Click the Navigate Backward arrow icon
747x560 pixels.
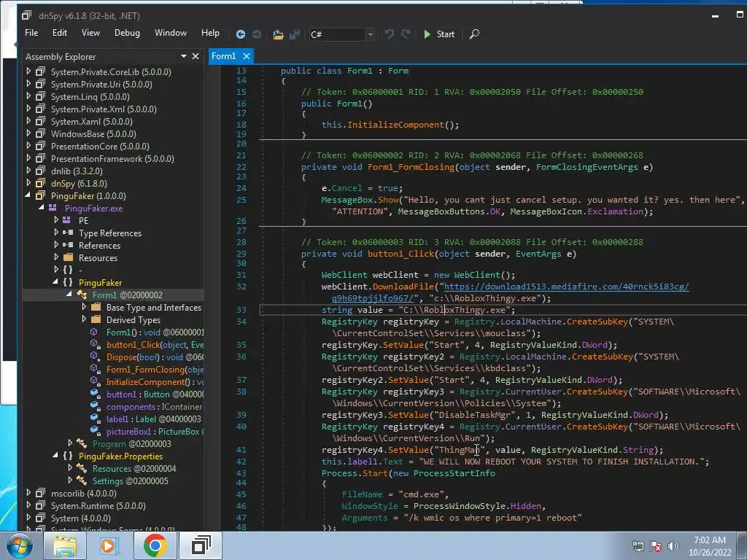click(241, 34)
